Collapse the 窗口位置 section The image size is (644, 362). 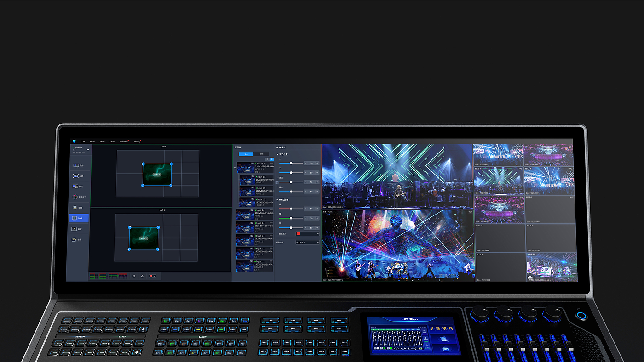click(277, 154)
